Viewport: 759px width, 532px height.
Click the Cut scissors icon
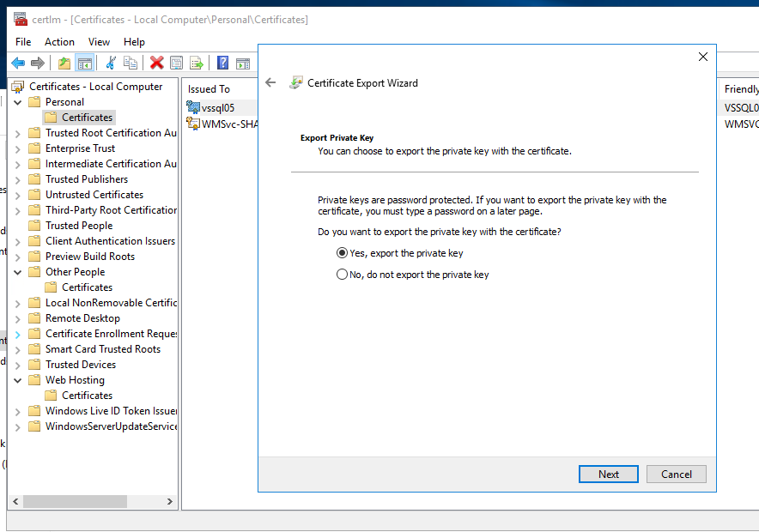[x=111, y=63]
